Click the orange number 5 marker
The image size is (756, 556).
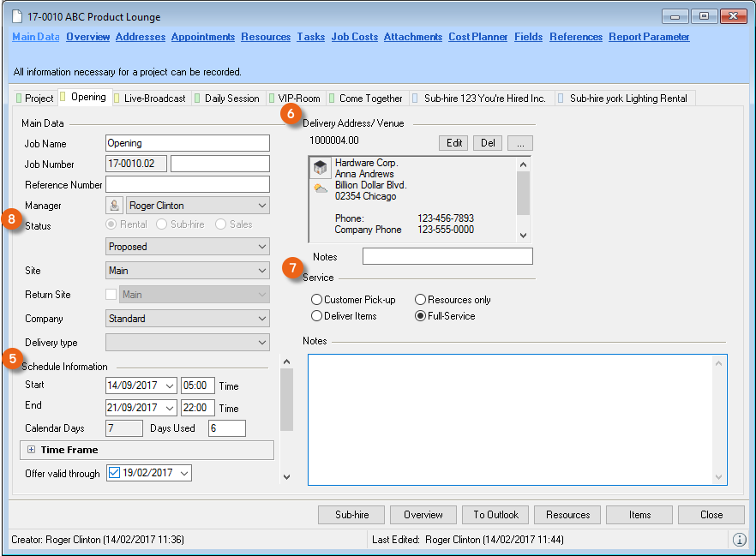click(x=11, y=358)
